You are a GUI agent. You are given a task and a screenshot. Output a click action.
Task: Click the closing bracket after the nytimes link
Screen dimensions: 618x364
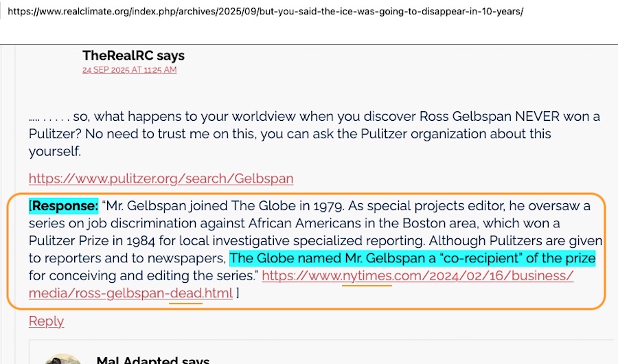(x=238, y=294)
